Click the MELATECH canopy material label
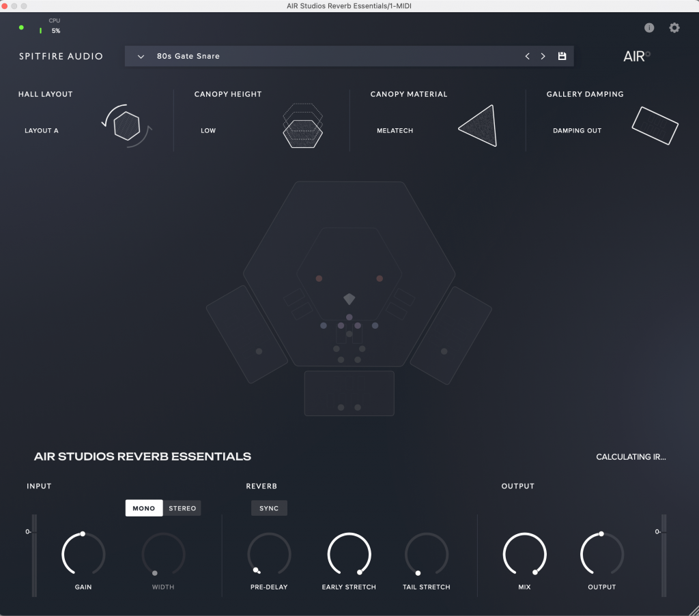Viewport: 699px width, 616px height. point(395,130)
